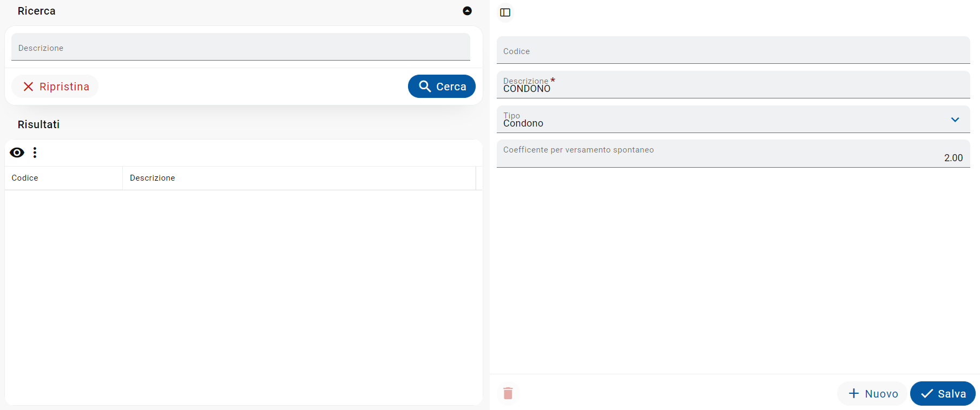Start search with the Cerca button

pyautogui.click(x=442, y=87)
